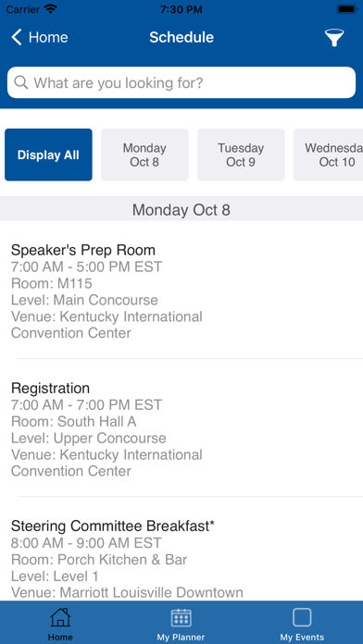
Task: Tap the Monday Oct 8 section header
Action: tap(181, 210)
